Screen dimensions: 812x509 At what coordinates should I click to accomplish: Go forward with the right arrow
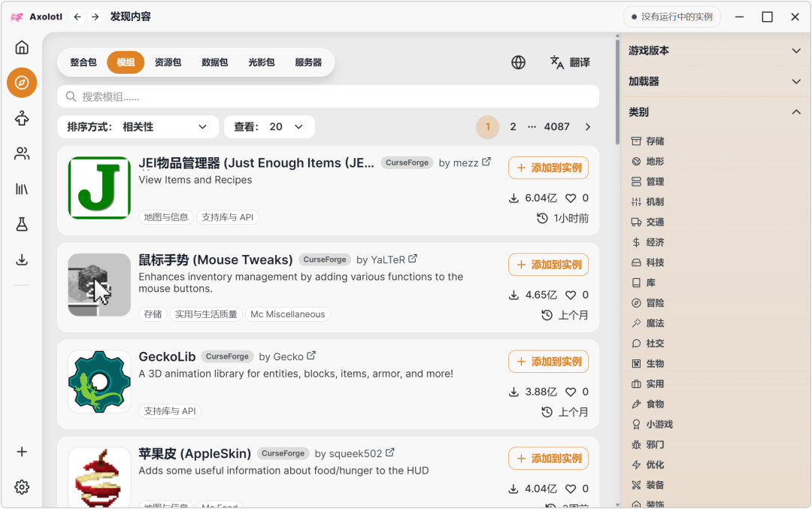95,17
